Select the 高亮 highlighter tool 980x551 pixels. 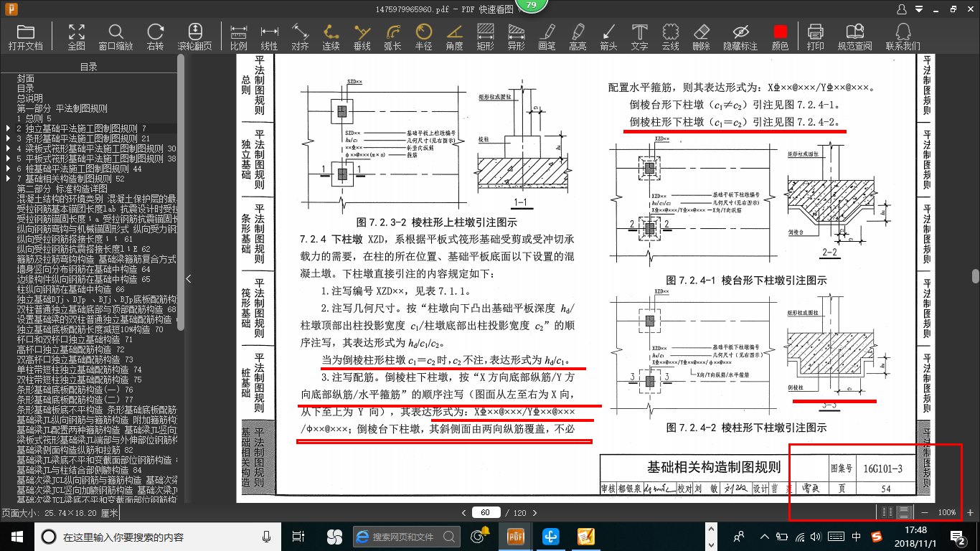[578, 37]
